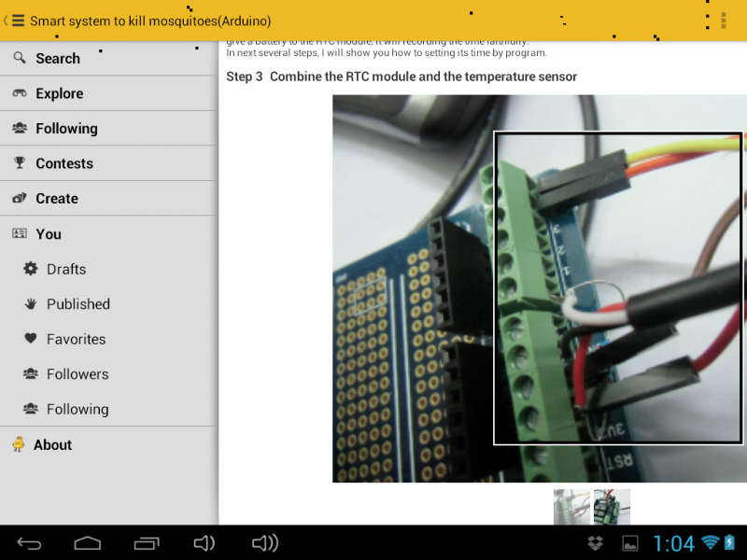Tap the people icon beside Followers
Image resolution: width=747 pixels, height=560 pixels.
31,374
